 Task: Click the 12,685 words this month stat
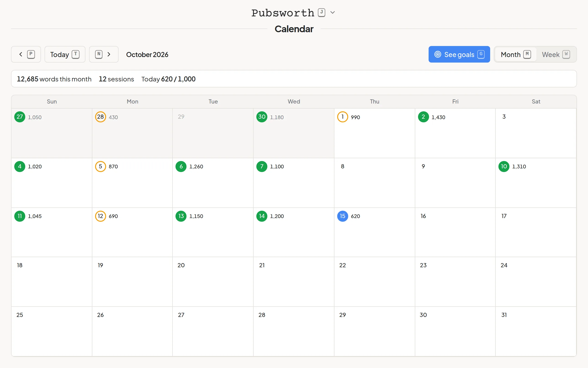point(54,79)
